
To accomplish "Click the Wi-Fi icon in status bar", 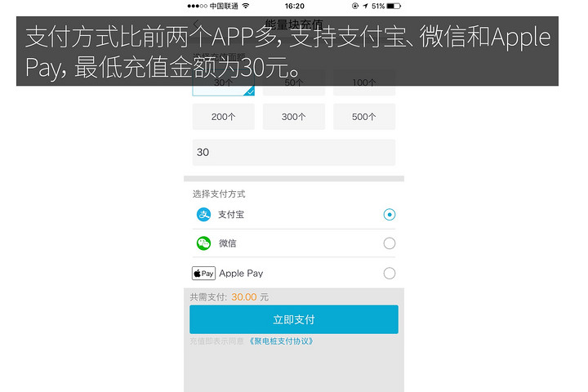I will pyautogui.click(x=246, y=6).
